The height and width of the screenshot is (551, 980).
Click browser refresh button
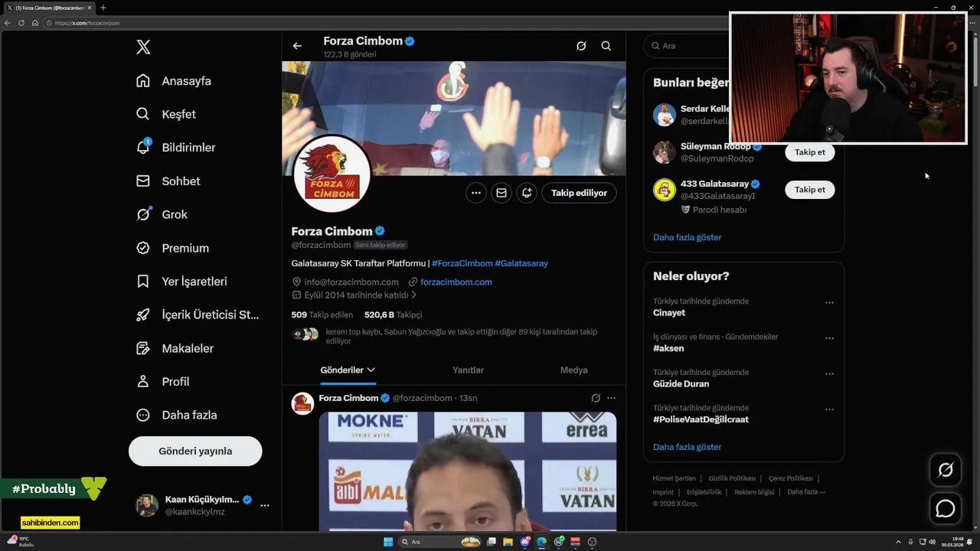(21, 23)
